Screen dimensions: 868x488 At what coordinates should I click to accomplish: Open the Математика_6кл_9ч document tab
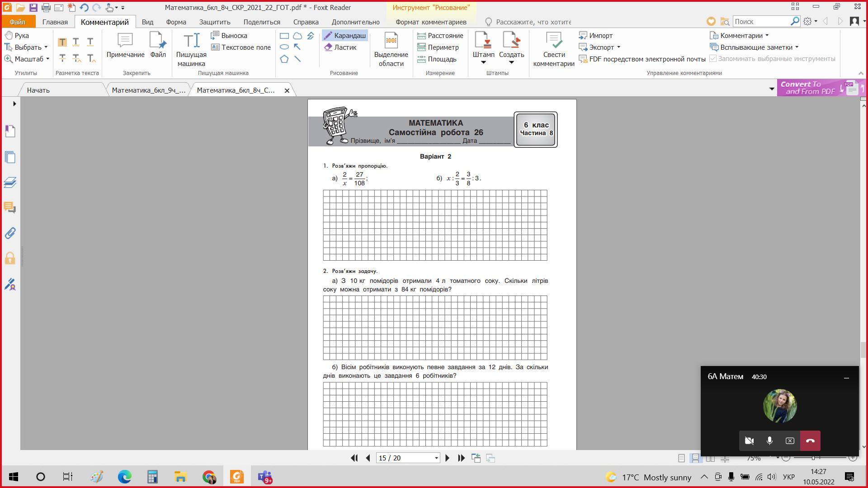[148, 90]
